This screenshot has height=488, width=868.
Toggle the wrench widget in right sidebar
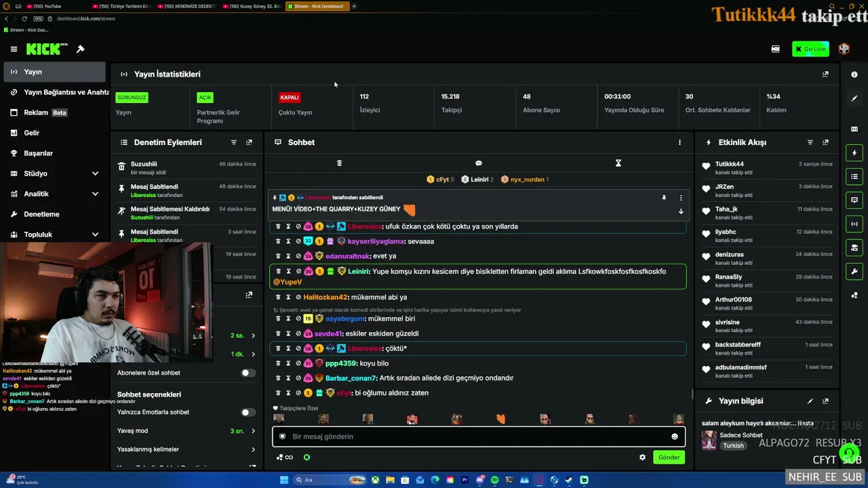click(854, 271)
